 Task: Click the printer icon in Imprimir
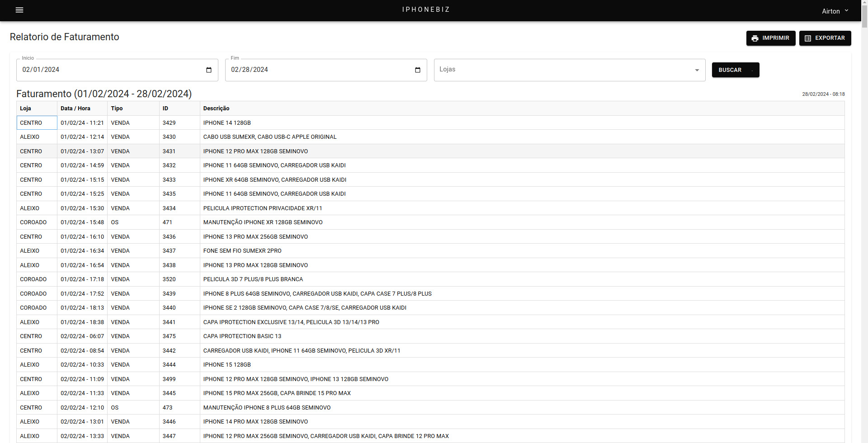pyautogui.click(x=755, y=38)
